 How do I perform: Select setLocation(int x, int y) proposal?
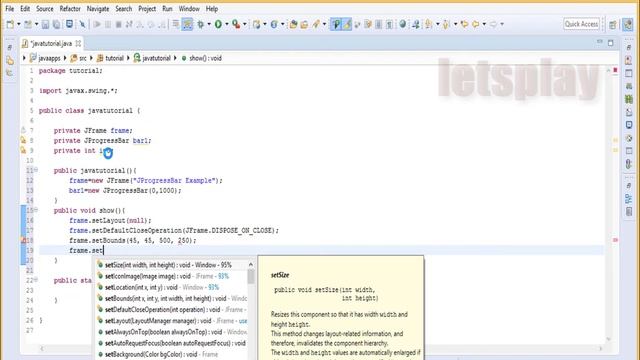(171, 287)
